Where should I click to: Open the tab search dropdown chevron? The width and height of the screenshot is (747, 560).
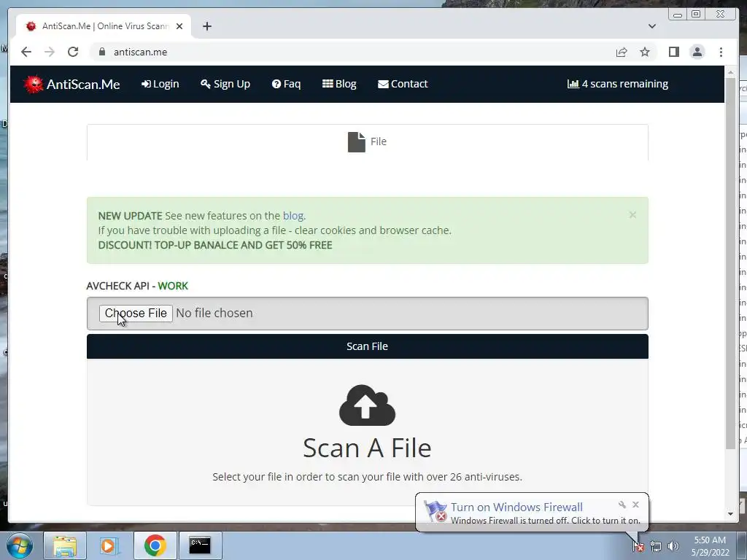tap(652, 26)
